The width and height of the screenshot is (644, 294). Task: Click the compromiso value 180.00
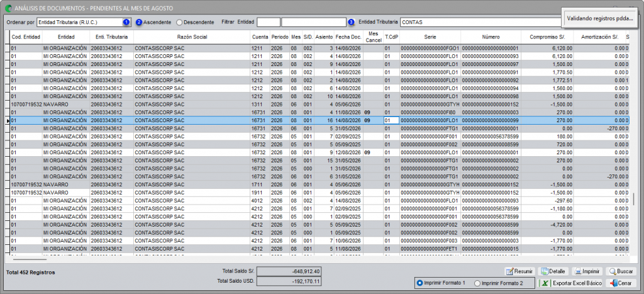(548, 137)
